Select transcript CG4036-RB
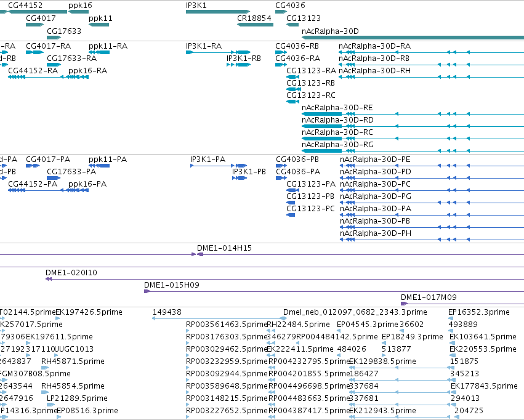Screen dimensions: 524x420 tap(297, 46)
